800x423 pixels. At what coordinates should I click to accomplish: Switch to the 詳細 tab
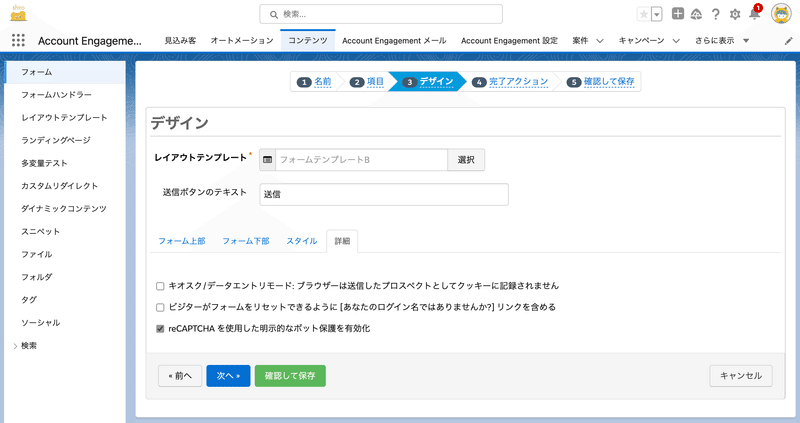(x=342, y=241)
